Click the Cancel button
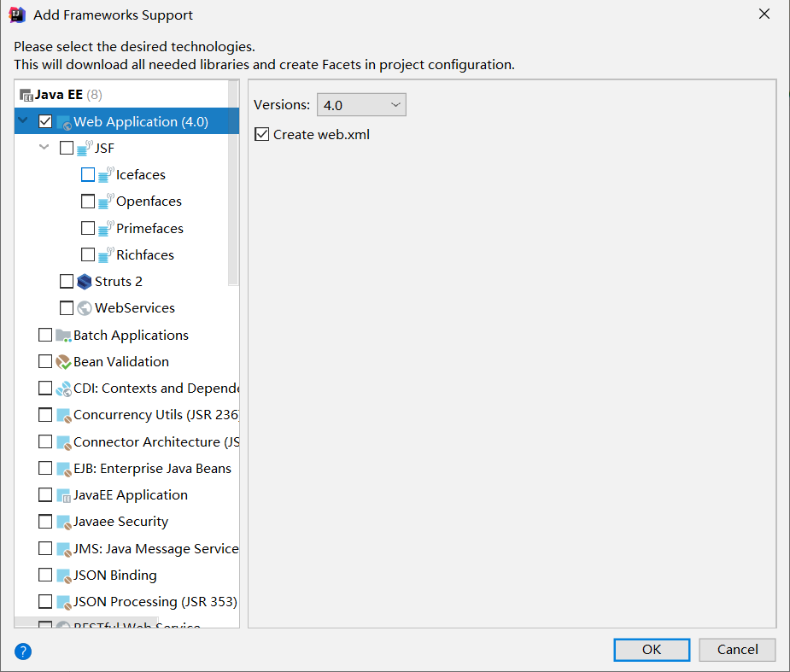790x672 pixels. point(737,650)
